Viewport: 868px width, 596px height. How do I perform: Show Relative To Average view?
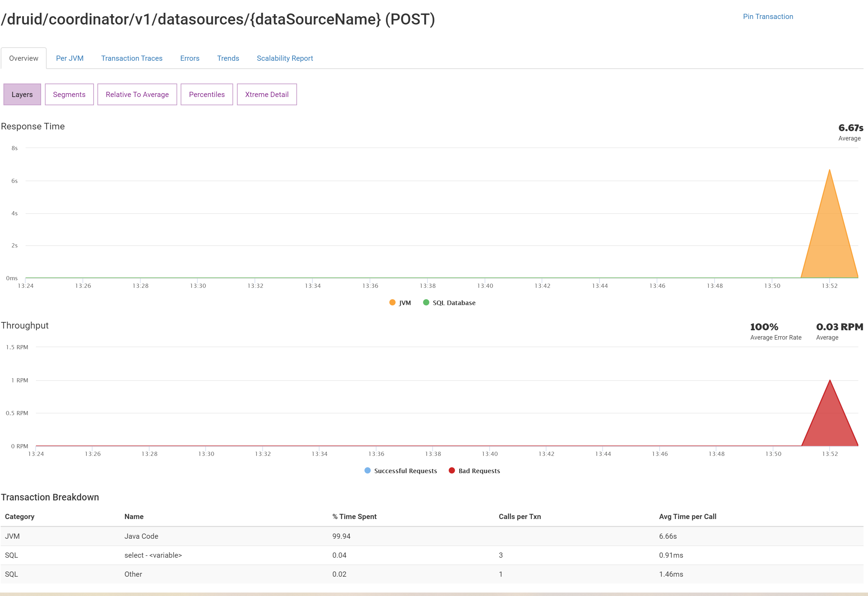click(x=137, y=94)
